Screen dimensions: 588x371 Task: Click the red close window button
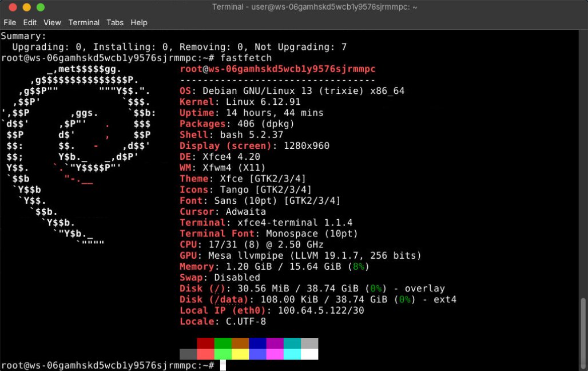13,7
